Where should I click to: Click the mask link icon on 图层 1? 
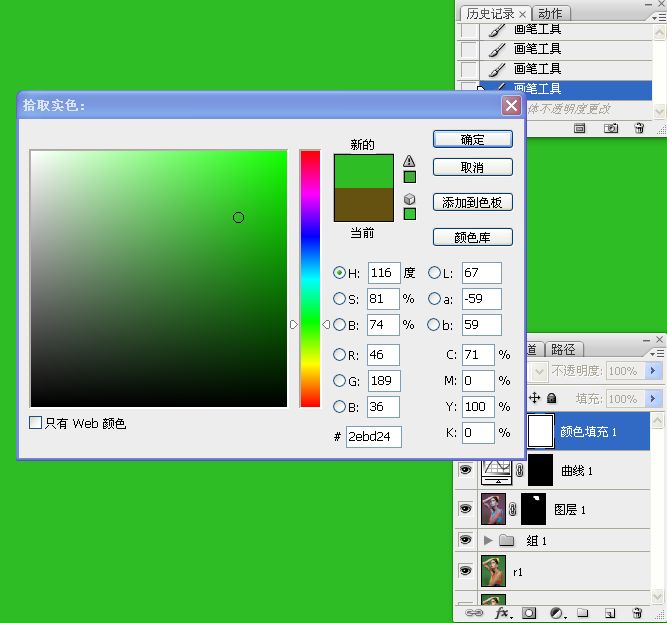(513, 509)
